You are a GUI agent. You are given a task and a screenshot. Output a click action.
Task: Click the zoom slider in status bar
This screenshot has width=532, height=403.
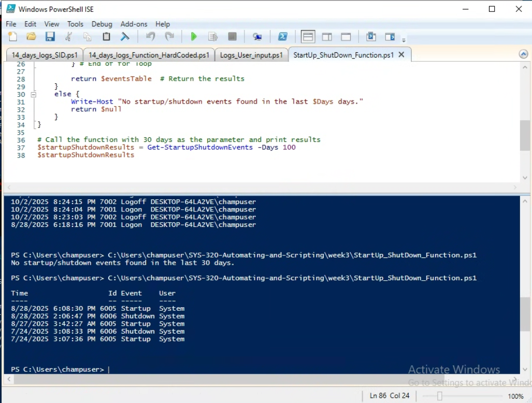point(439,396)
